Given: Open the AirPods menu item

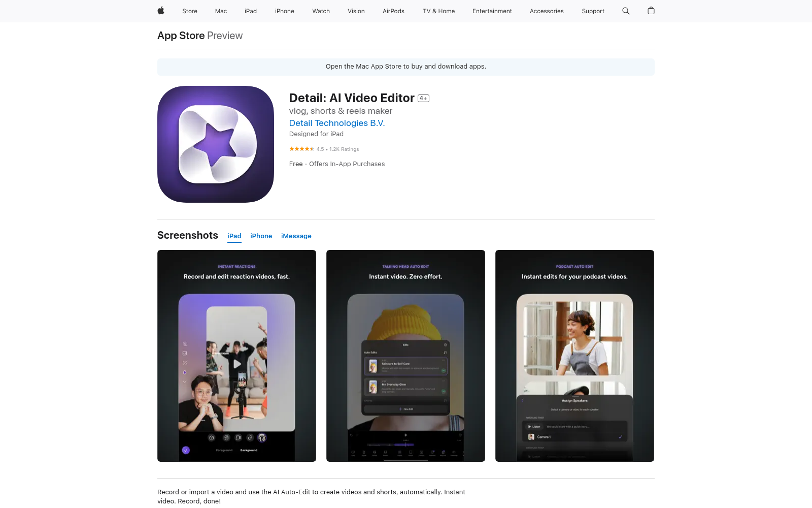Looking at the screenshot, I should 393,11.
